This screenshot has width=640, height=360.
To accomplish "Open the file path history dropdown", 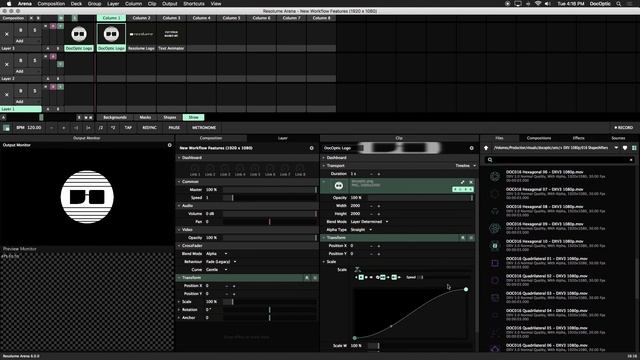I will [x=616, y=148].
